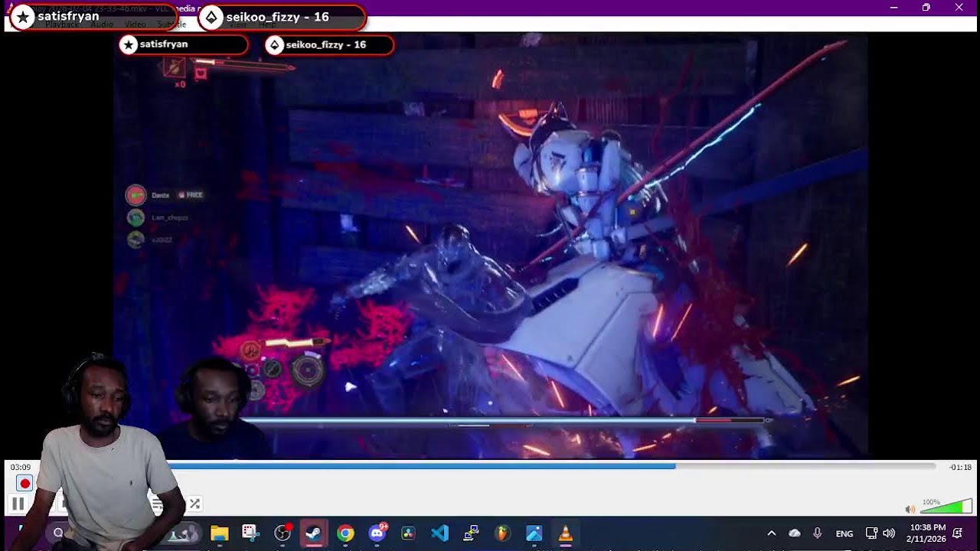980x551 pixels.
Task: Click the microphone tray icon
Action: point(818,533)
